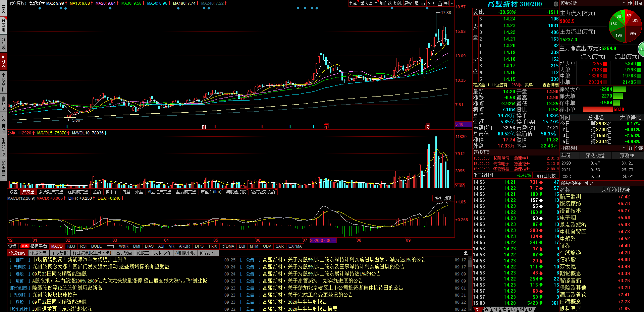The height and width of the screenshot is (312, 644).
Task: Open the 首页 sidebar item
Action: pos(3,8)
